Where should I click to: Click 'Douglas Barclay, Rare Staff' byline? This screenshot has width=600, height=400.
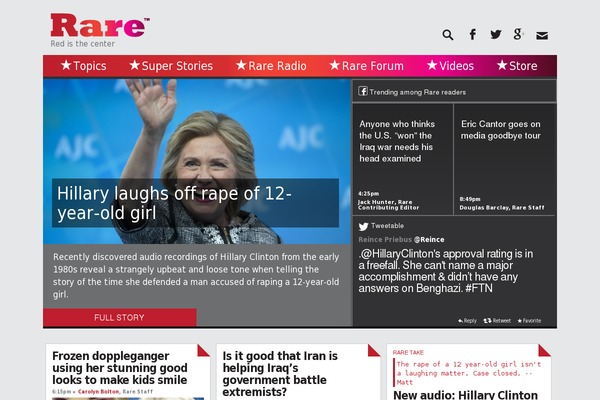point(502,207)
